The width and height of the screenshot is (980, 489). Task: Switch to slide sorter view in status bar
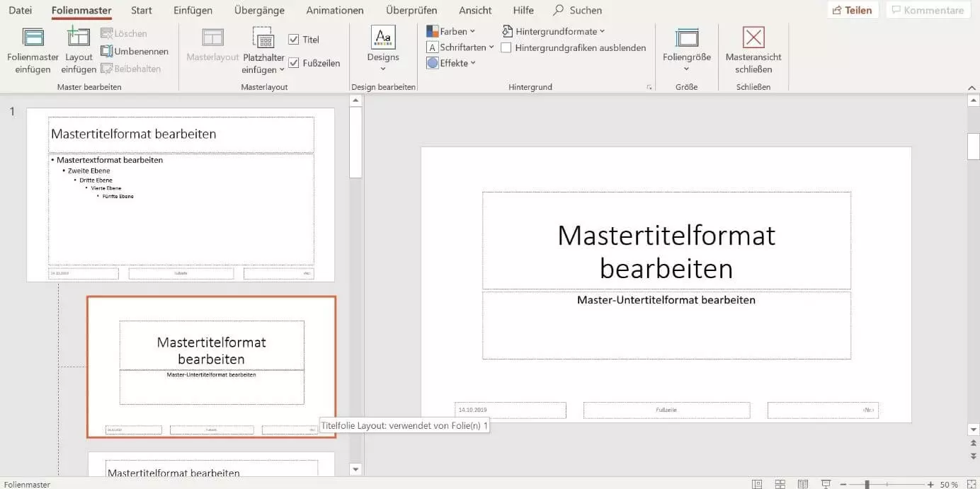tap(780, 484)
